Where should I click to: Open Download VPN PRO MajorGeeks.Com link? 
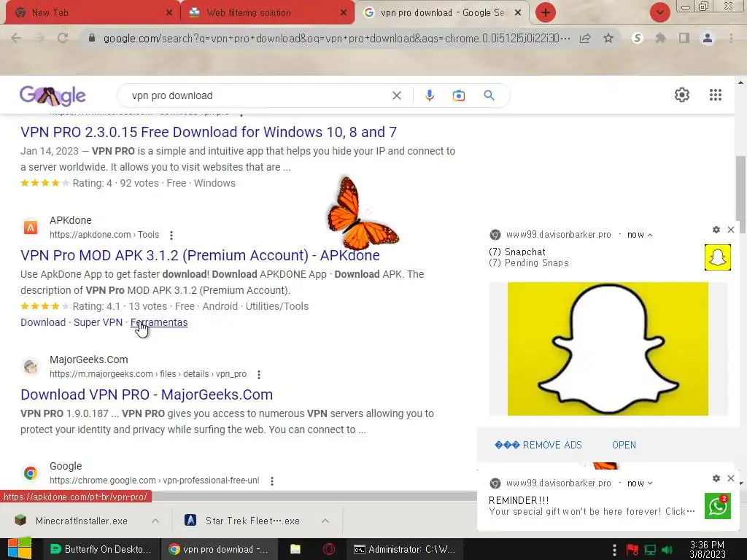pyautogui.click(x=147, y=394)
